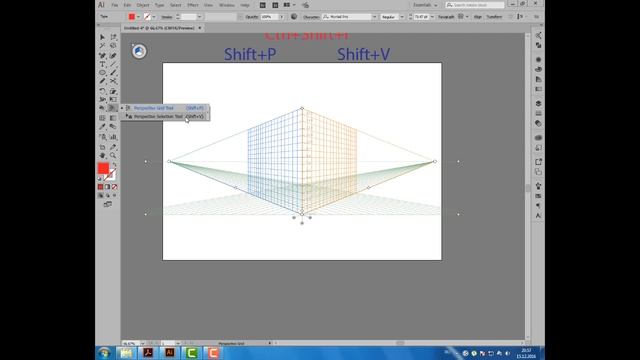This screenshot has height=360, width=640.
Task: Click the Paragraph link in control bar
Action: tap(446, 17)
